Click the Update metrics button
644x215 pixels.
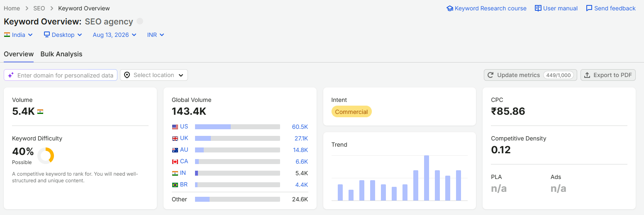coord(530,75)
